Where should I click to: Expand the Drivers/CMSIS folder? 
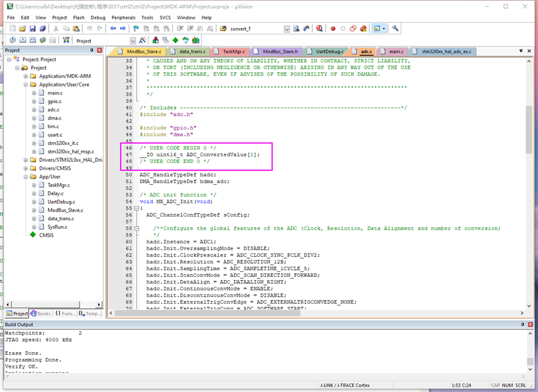coord(26,168)
